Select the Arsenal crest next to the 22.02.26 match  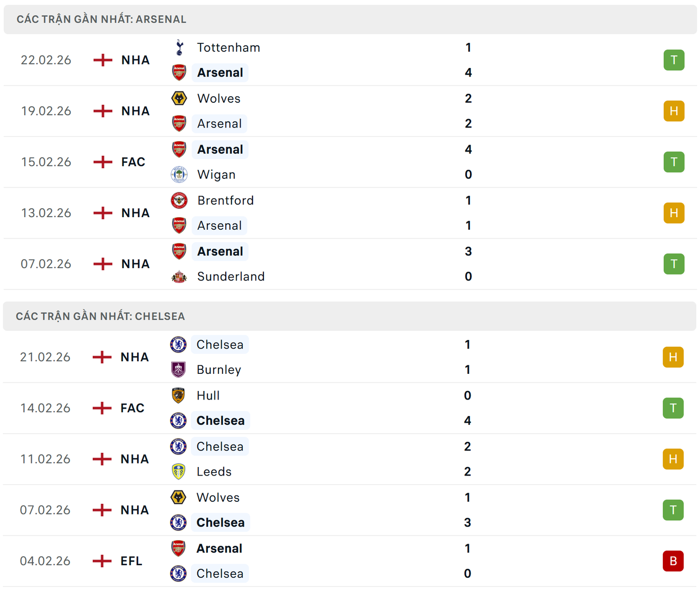(x=179, y=73)
